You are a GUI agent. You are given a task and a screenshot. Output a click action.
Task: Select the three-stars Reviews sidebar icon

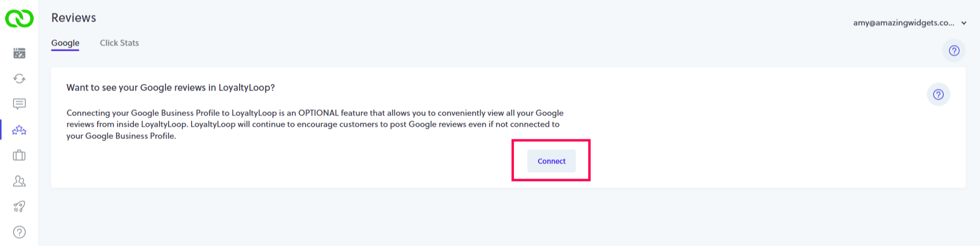click(x=19, y=130)
